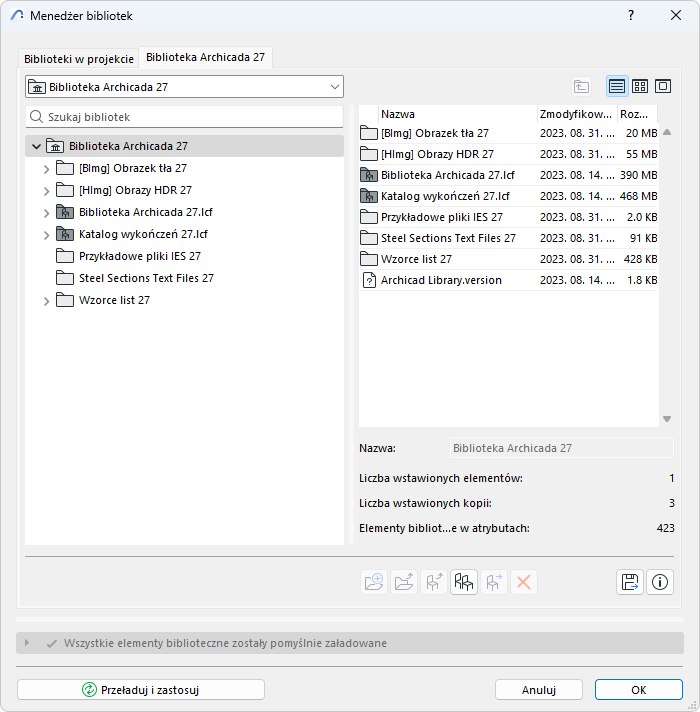Click the Archicad Library.version file name

[441, 280]
